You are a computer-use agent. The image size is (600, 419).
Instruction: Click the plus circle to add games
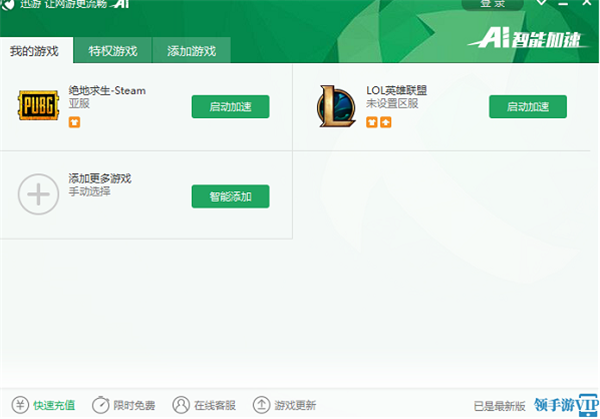tap(39, 195)
